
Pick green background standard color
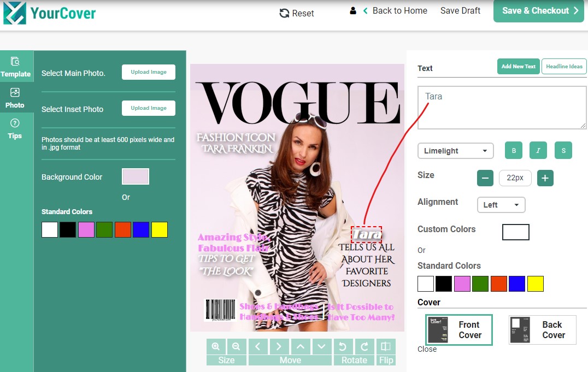click(x=104, y=229)
